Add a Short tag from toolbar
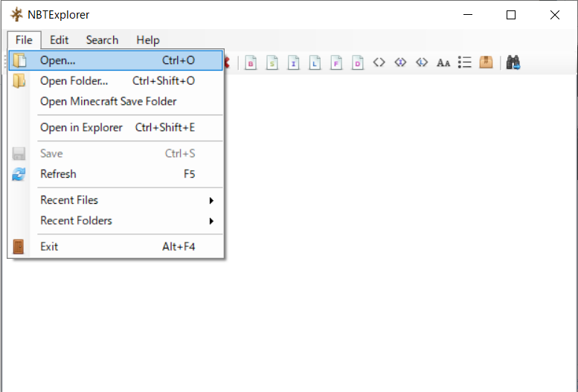This screenshot has height=392, width=578. (x=272, y=62)
